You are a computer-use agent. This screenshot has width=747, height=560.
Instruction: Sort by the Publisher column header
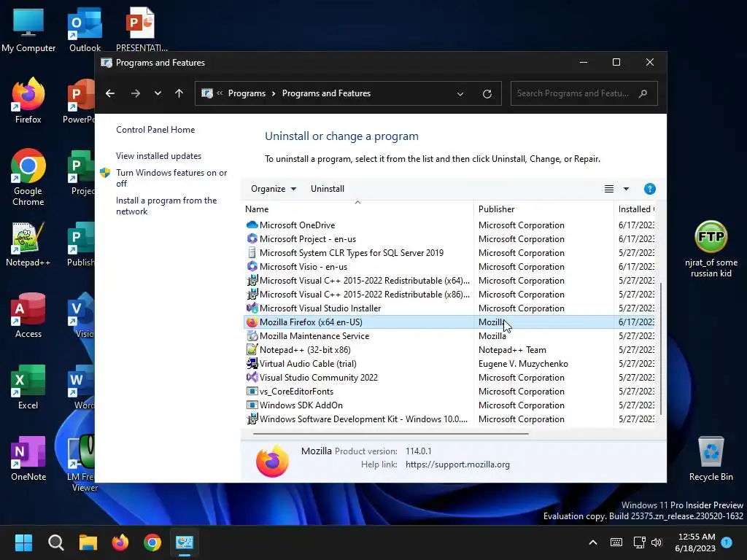543,209
